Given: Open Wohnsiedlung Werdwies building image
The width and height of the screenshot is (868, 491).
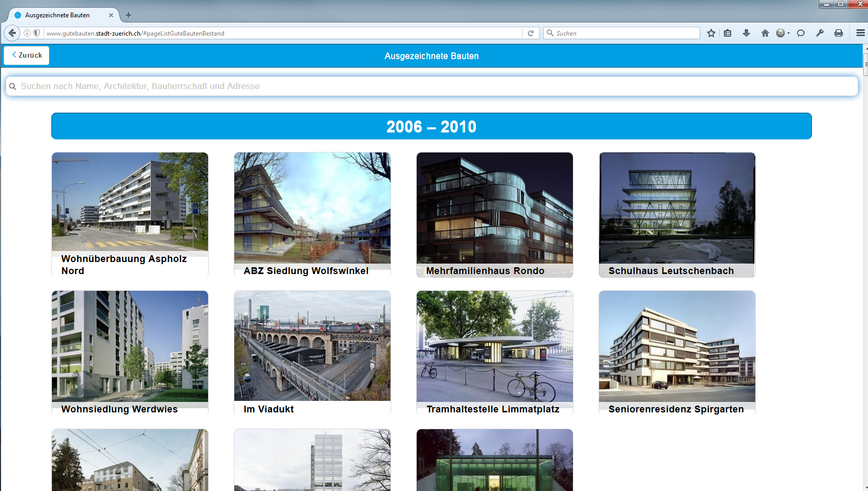Looking at the screenshot, I should point(130,346).
